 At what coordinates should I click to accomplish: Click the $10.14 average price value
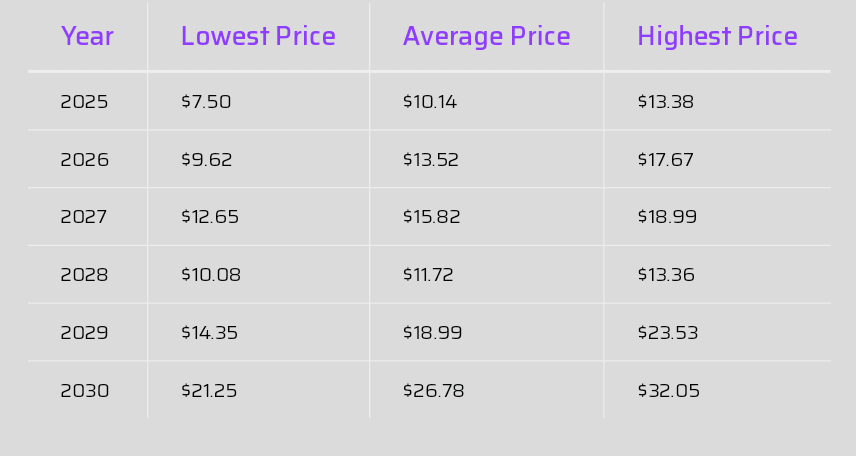(x=430, y=102)
